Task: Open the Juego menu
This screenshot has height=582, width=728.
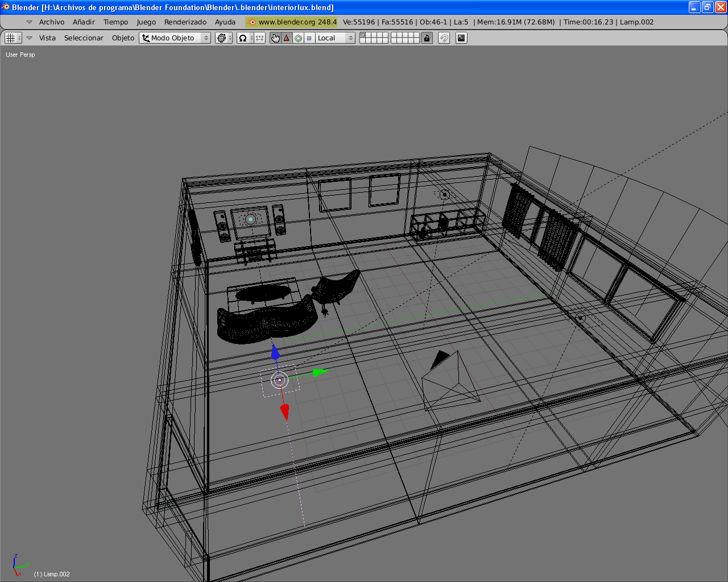Action: [146, 22]
